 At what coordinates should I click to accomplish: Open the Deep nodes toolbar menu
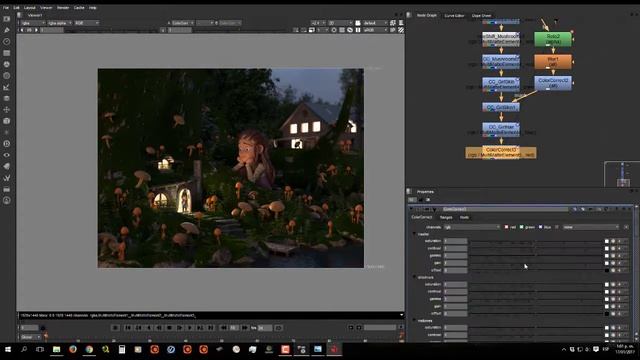7,144
